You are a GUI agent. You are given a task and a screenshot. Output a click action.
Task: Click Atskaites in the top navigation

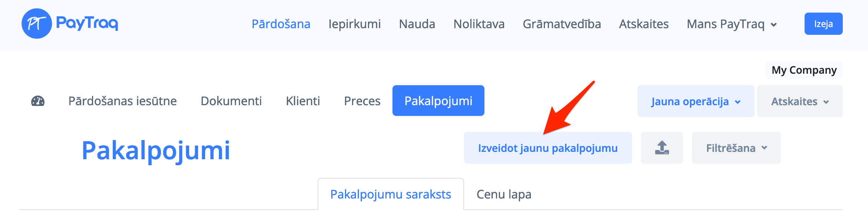[x=644, y=24]
